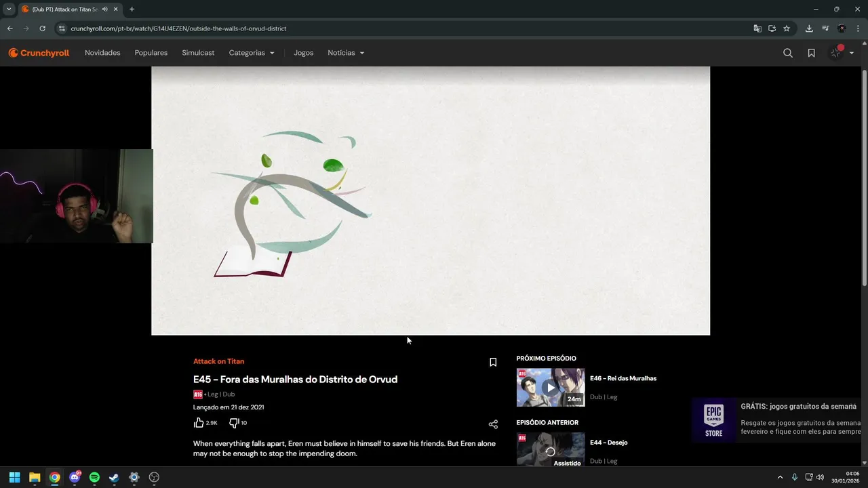
Task: Open the tab search dropdown arrow
Action: (x=9, y=9)
